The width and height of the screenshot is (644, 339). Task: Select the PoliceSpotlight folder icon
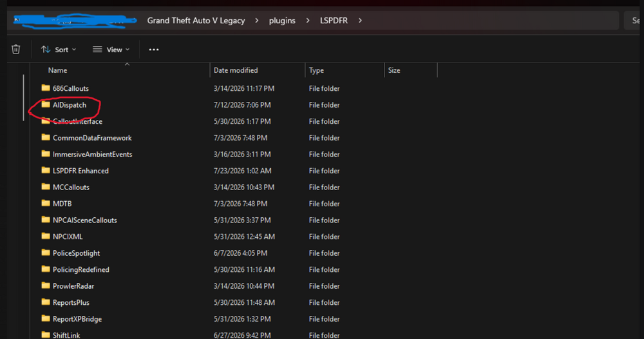[46, 252]
